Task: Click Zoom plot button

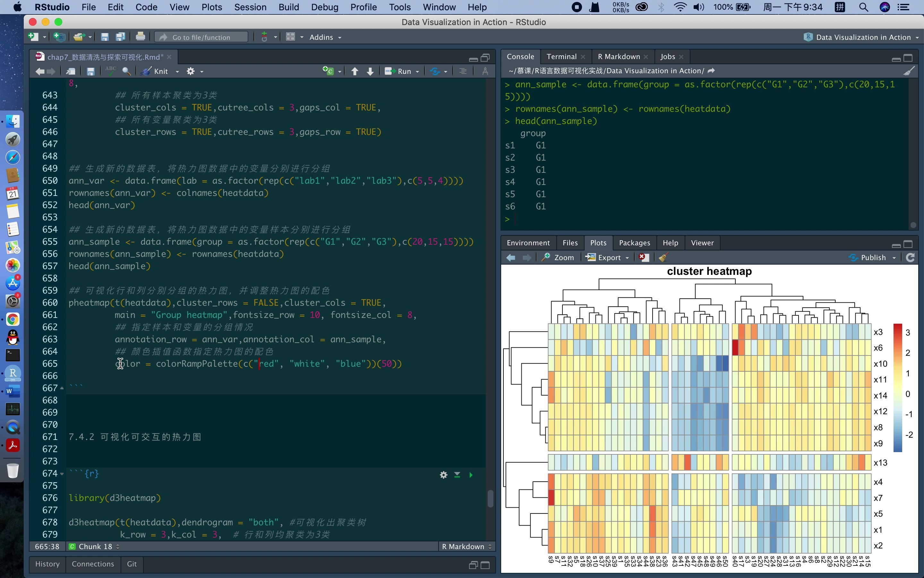Action: pyautogui.click(x=558, y=258)
